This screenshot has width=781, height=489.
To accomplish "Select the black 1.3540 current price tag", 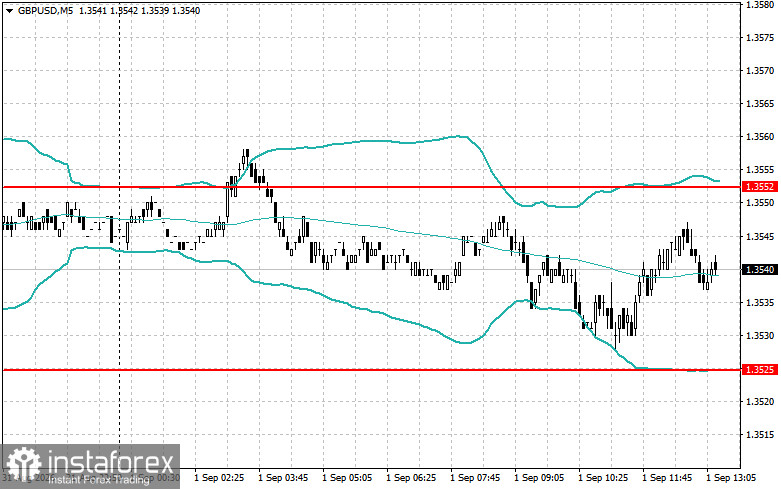I will [x=760, y=269].
